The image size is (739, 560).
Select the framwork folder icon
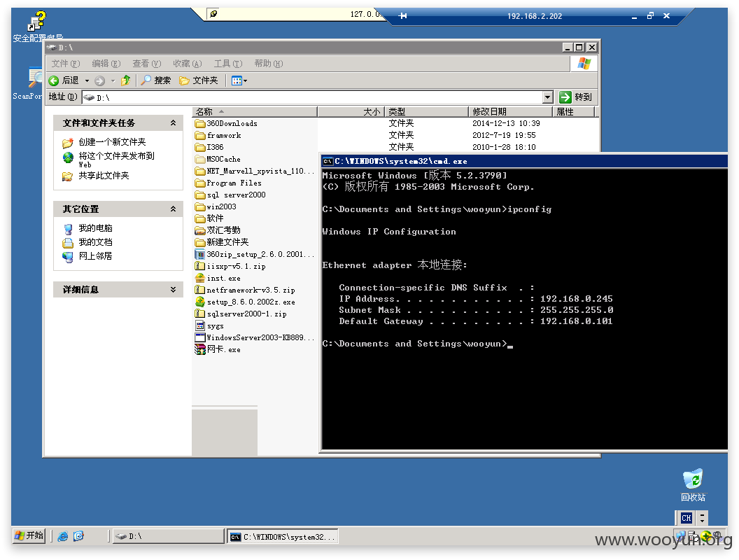click(x=200, y=135)
